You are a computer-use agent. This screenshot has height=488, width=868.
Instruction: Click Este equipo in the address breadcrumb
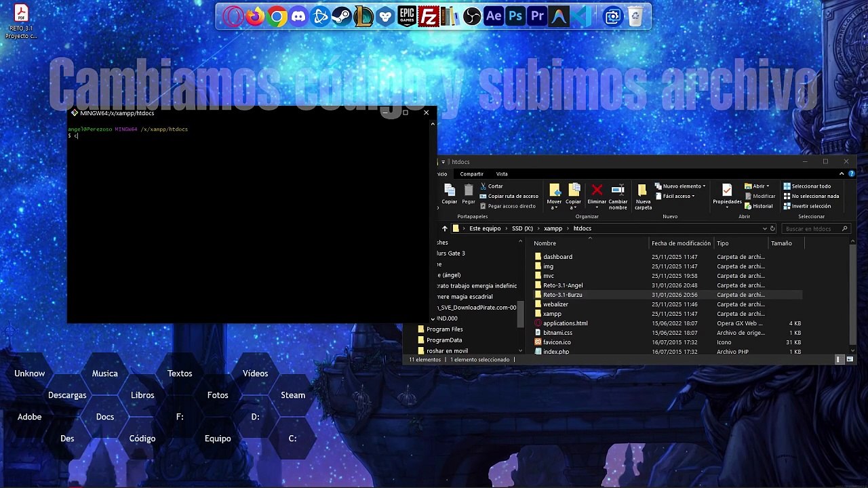[x=485, y=229]
